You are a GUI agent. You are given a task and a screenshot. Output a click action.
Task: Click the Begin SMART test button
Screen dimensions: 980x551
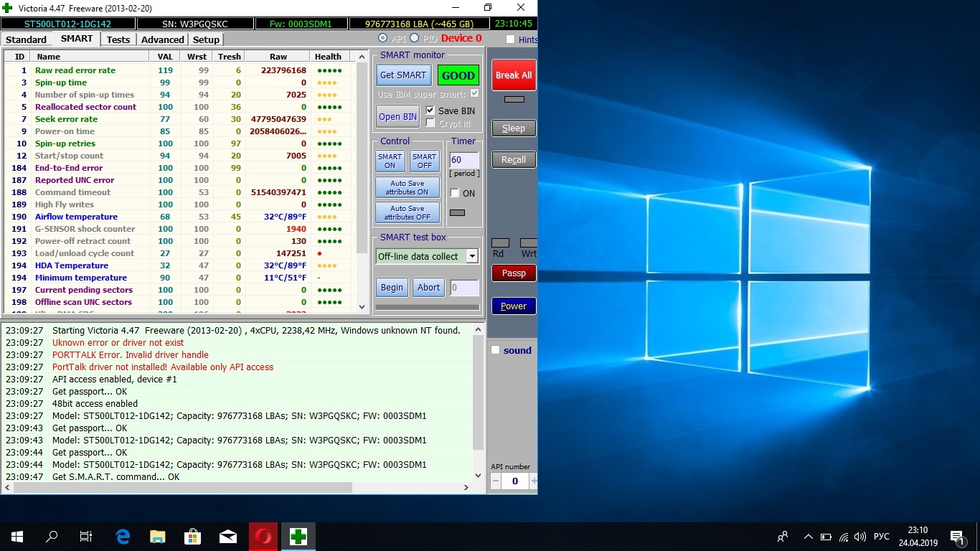click(392, 288)
